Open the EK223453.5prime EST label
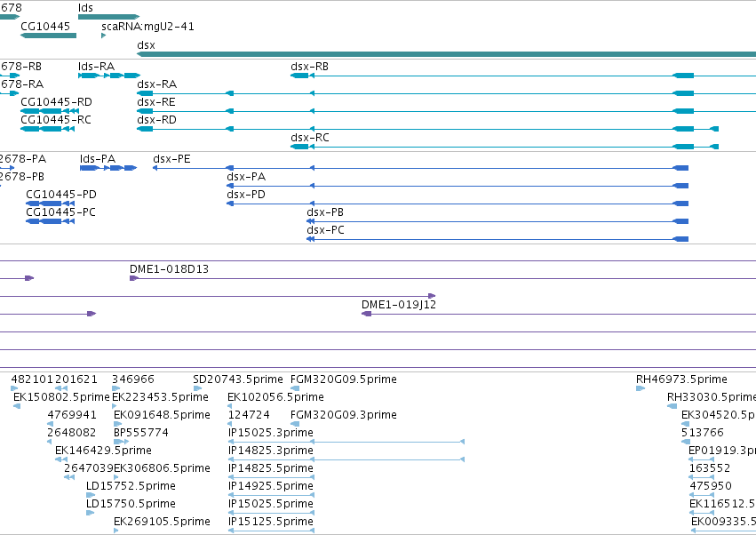 160,397
